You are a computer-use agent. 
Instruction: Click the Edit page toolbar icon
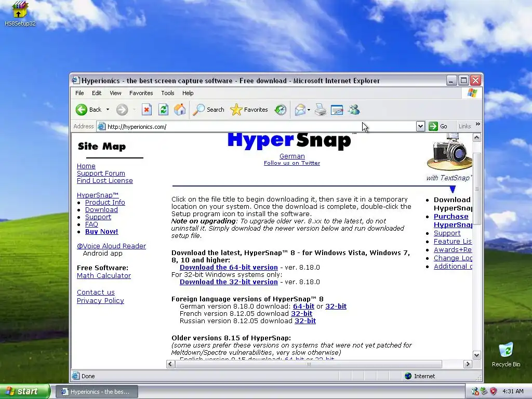click(x=337, y=110)
